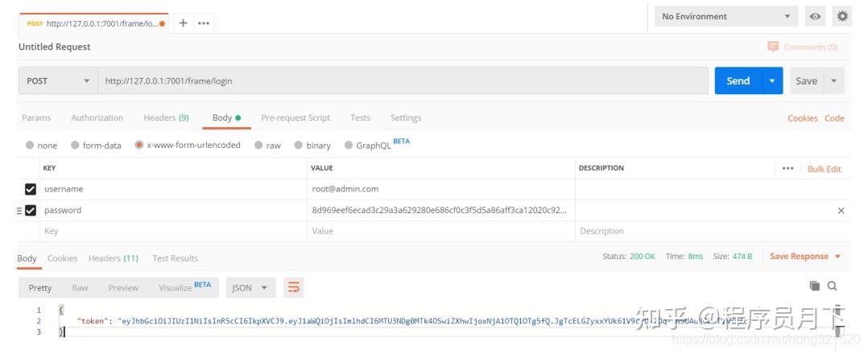Screen dimensions: 868x354
Task: Search the response with magnifier icon
Action: [833, 286]
